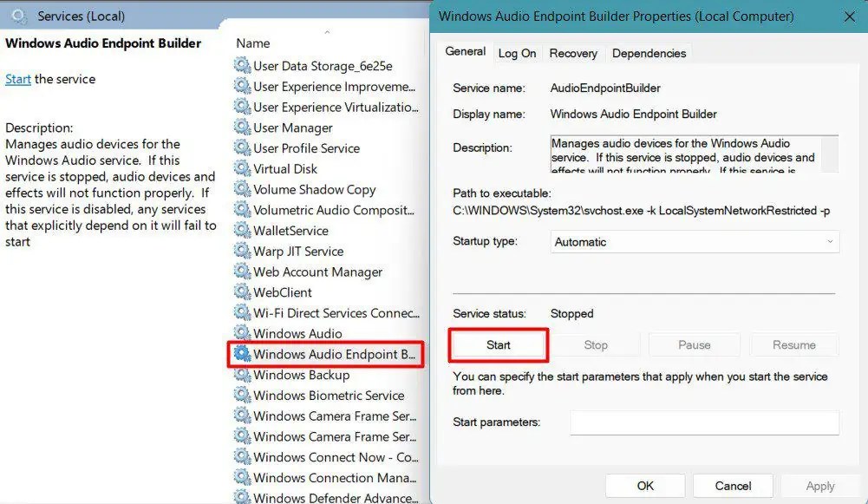Switch to the Log On tab
Image resolution: width=868 pixels, height=504 pixels.
coord(517,53)
